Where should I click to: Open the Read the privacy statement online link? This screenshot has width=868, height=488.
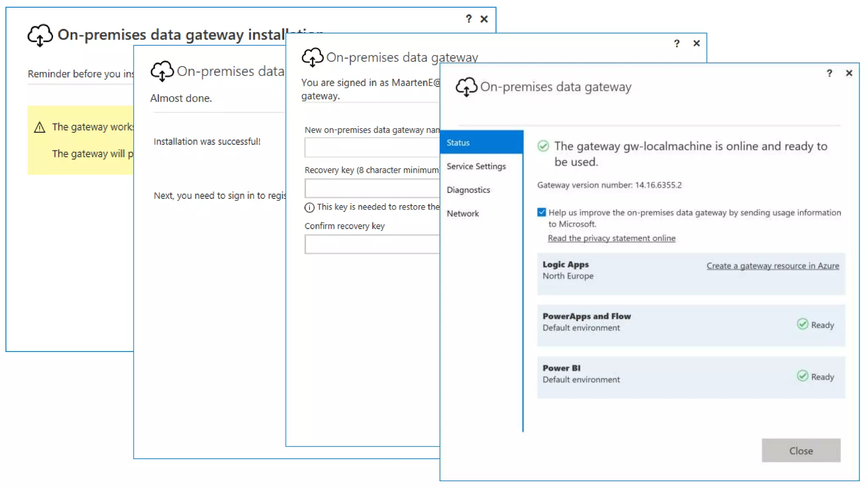(x=611, y=238)
